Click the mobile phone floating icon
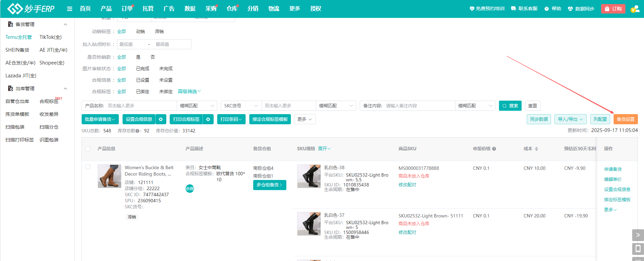The image size is (644, 261). 638,249
